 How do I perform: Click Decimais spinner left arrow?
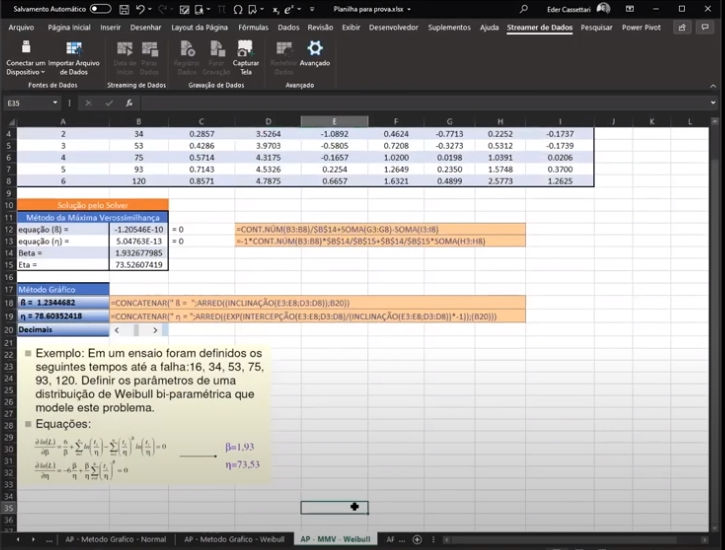[117, 330]
